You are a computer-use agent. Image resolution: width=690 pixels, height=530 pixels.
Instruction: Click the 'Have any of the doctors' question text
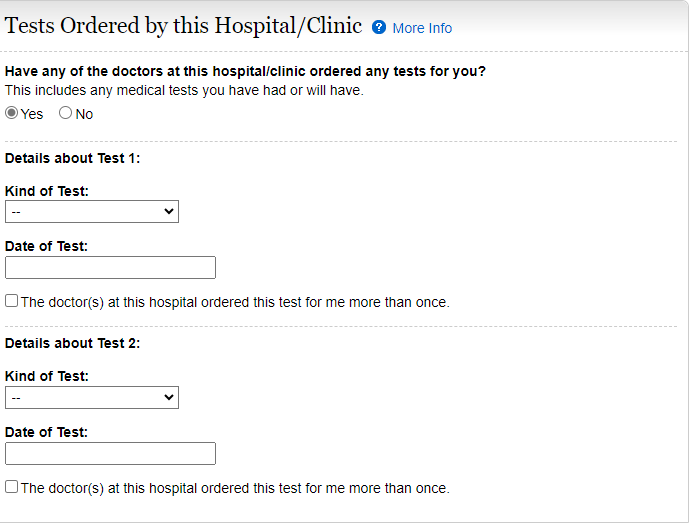(x=245, y=72)
